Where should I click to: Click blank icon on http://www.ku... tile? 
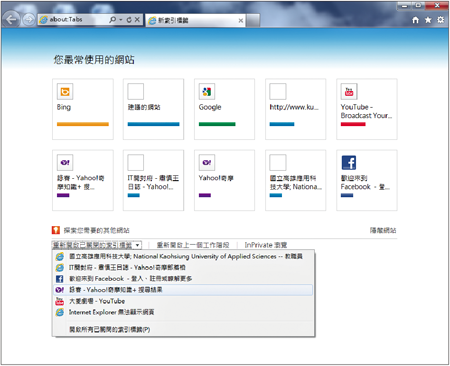[278, 92]
